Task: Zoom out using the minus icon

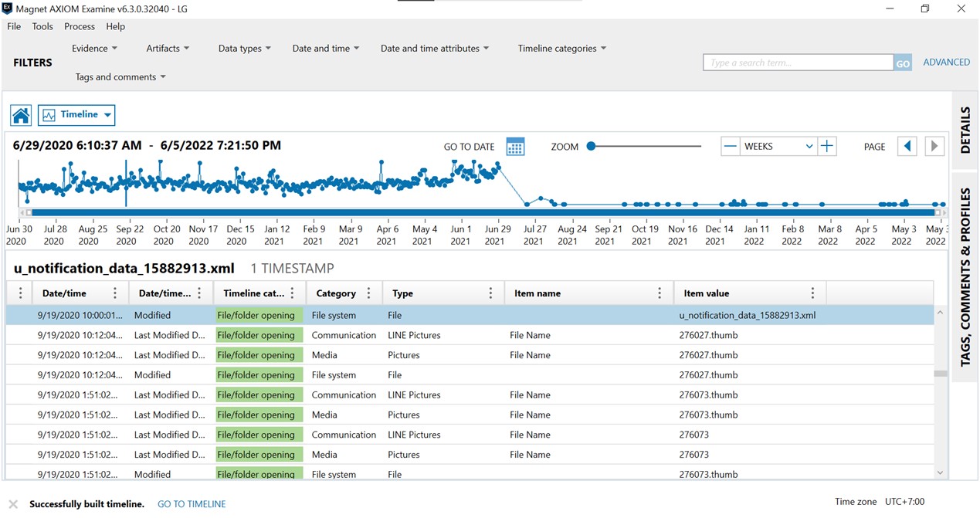Action: pyautogui.click(x=729, y=146)
